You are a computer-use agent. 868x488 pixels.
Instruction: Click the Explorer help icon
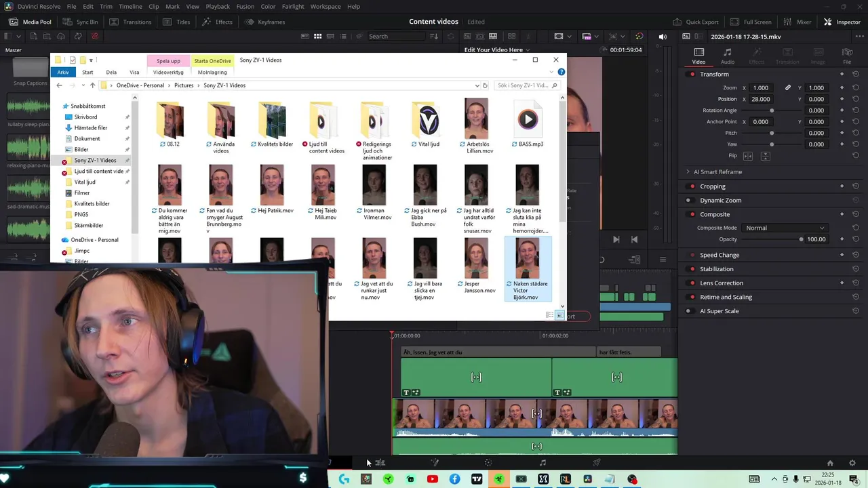click(x=561, y=72)
